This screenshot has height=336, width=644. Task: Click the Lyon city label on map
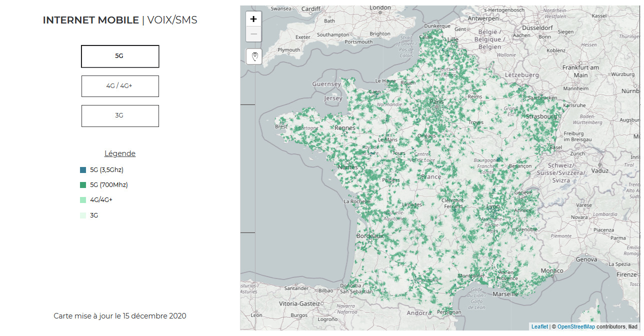point(493,206)
